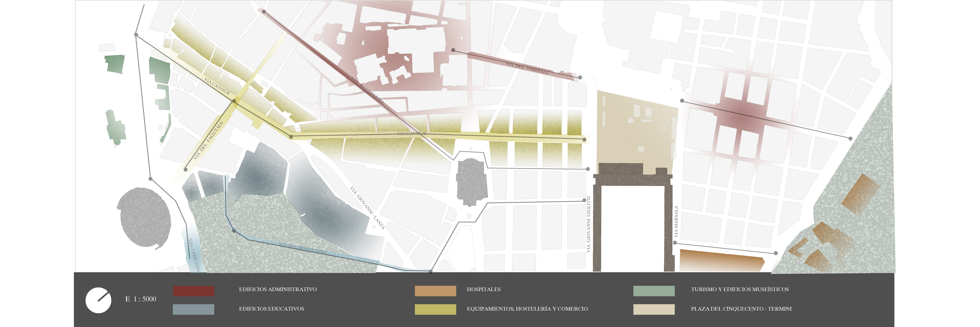This screenshot has width=980, height=327.
Task: Click the 'VIA MARSALA' street label
Action: (676, 222)
